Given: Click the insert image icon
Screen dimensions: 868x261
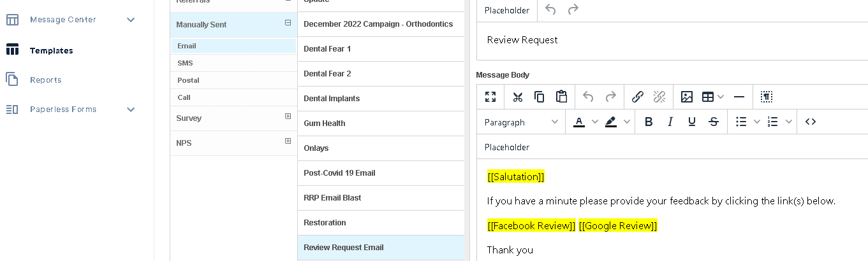Looking at the screenshot, I should coord(687,97).
